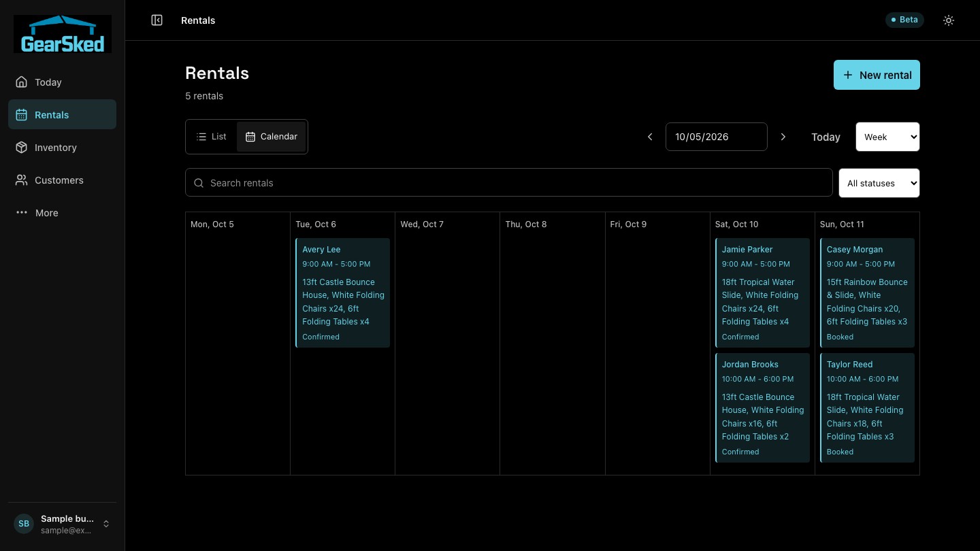Expand the More menu in sidebar
980x551 pixels.
coord(62,213)
